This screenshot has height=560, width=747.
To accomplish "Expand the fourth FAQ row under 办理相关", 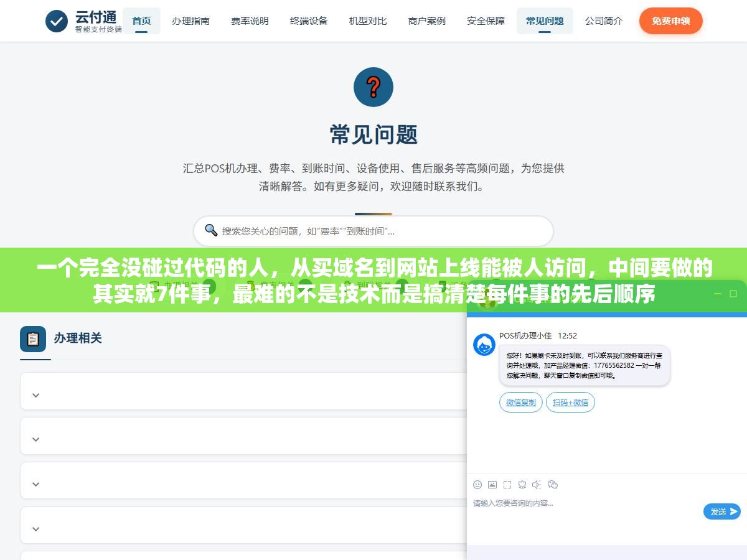I will (243, 526).
